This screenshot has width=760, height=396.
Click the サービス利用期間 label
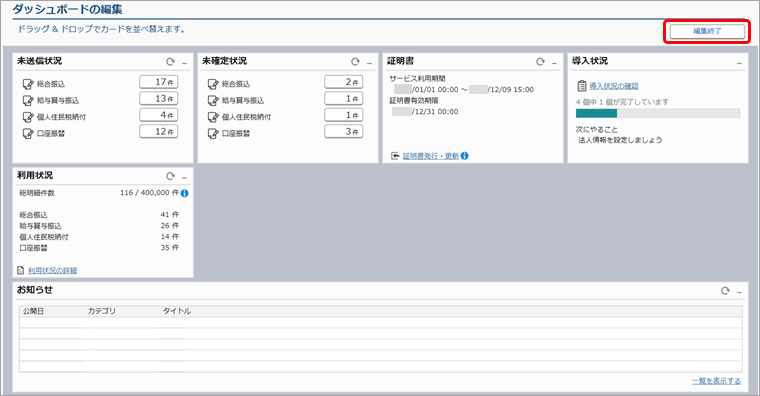[x=417, y=79]
